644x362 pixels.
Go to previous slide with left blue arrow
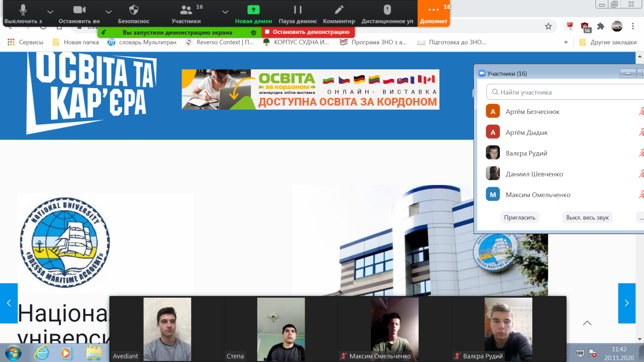pyautogui.click(x=9, y=303)
